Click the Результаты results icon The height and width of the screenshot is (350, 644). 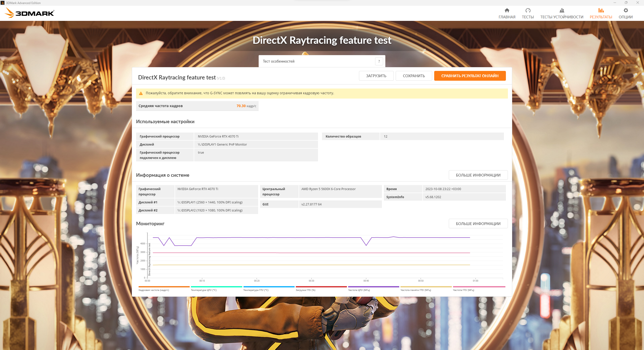(601, 11)
